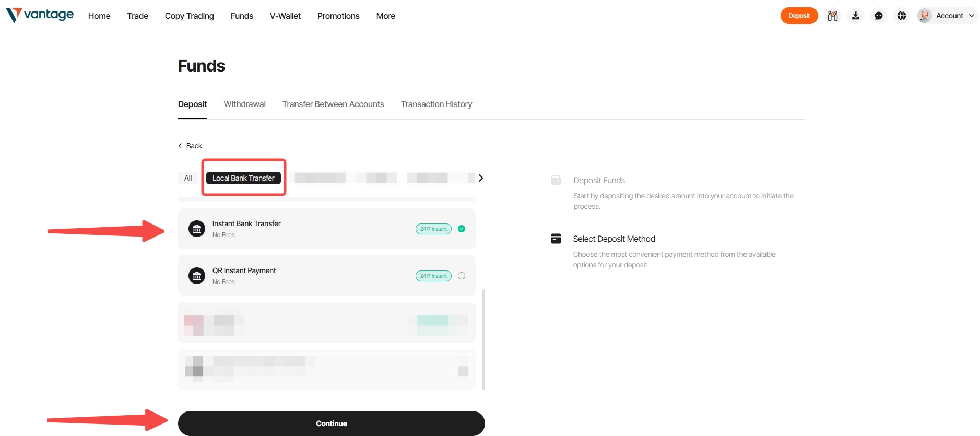980x436 pixels.
Task: Click the Instant Bank Transfer bank icon
Action: click(197, 229)
